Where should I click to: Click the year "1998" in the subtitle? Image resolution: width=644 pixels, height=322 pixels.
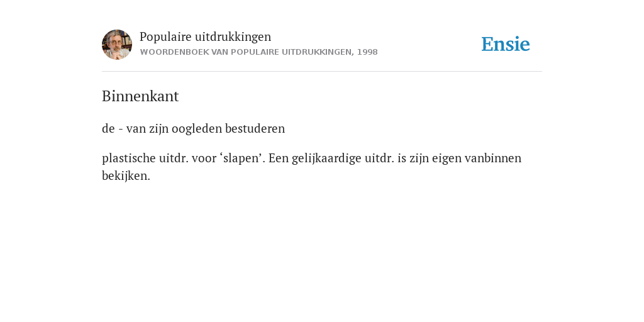pos(367,52)
